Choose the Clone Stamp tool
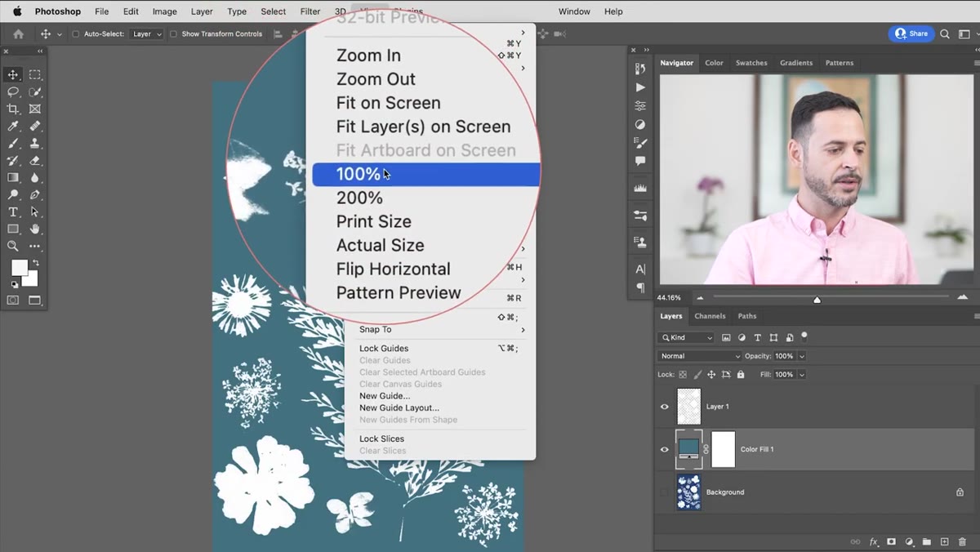Screen dimensions: 980x552 point(35,144)
